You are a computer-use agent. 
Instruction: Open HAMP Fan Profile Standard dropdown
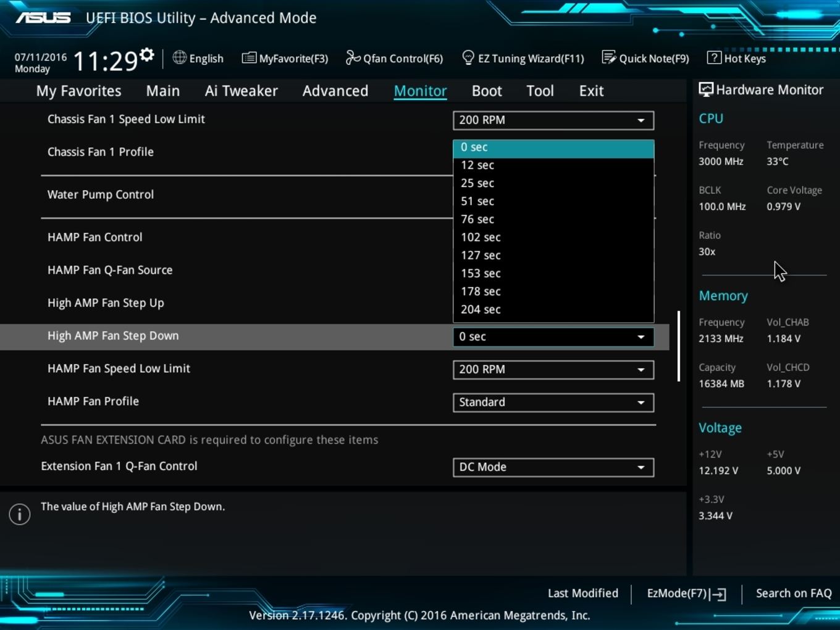click(x=553, y=402)
